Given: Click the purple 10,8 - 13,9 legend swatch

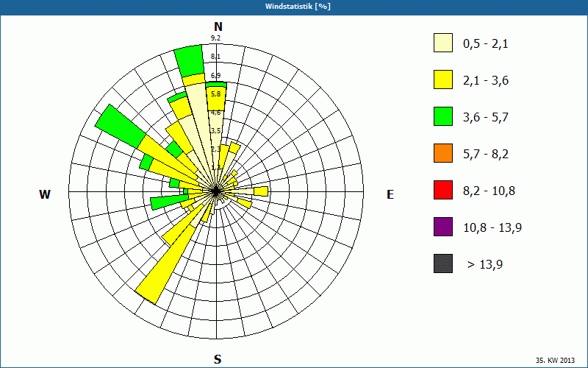Looking at the screenshot, I should pyautogui.click(x=443, y=227).
